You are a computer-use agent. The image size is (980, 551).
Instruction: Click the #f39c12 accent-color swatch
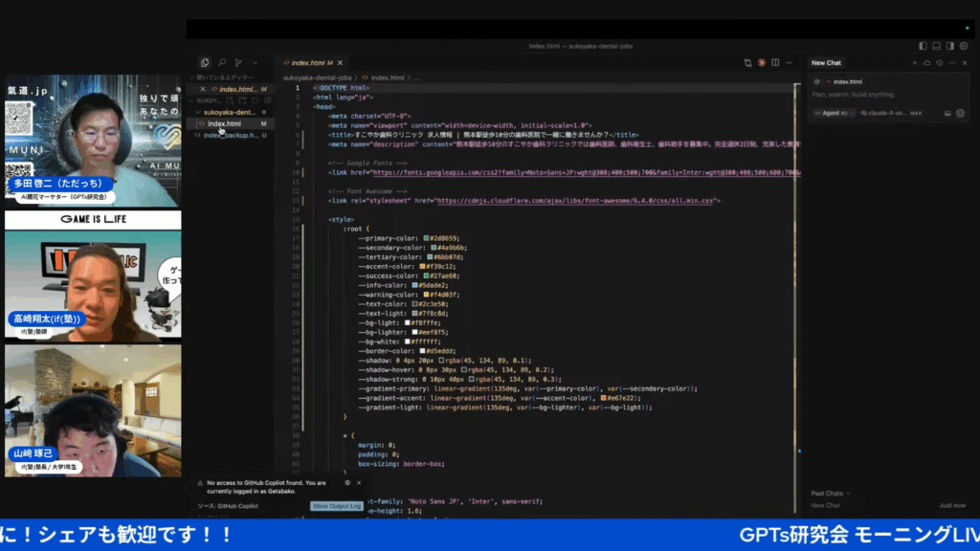coord(422,266)
